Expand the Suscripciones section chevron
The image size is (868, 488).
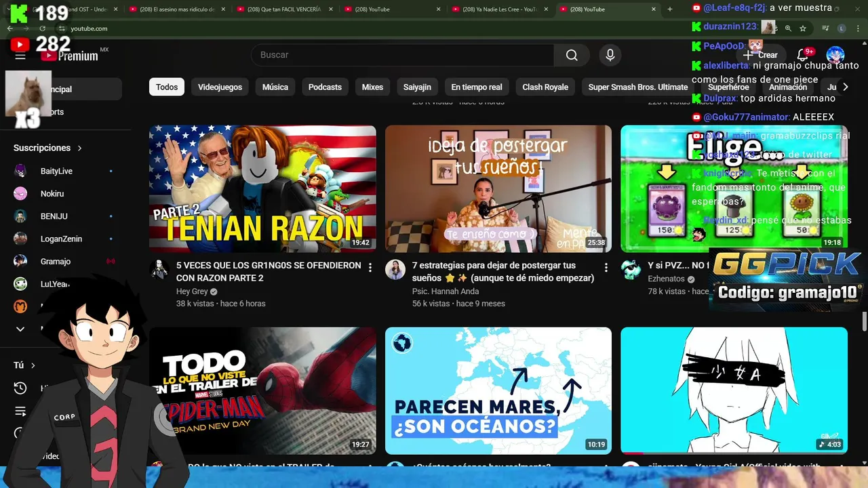tap(79, 148)
